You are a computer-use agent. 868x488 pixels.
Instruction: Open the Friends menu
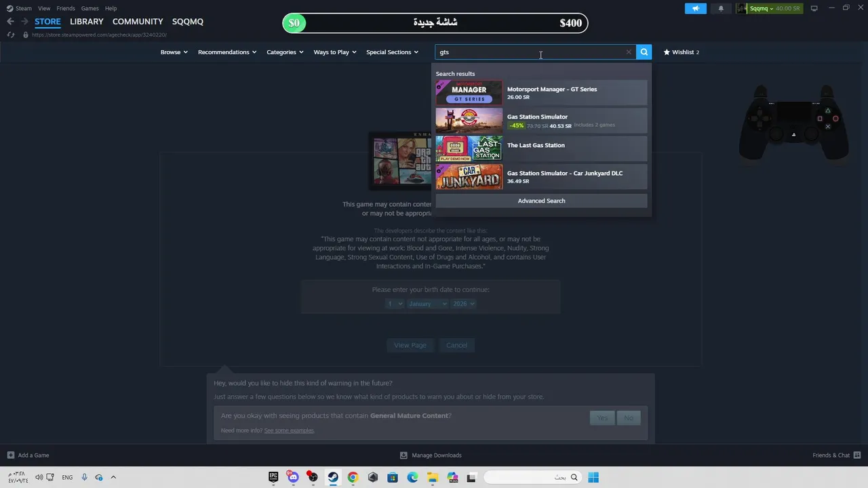click(x=66, y=8)
